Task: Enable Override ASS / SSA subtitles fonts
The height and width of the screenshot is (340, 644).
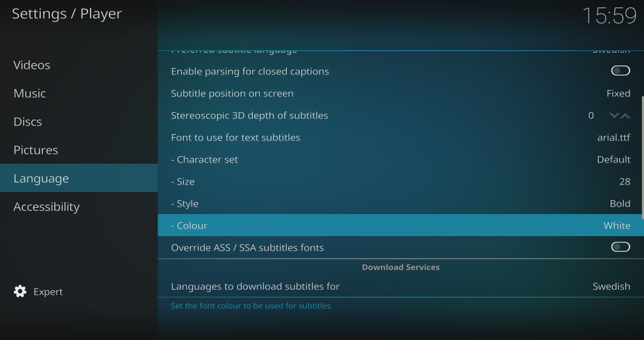Action: (x=620, y=247)
